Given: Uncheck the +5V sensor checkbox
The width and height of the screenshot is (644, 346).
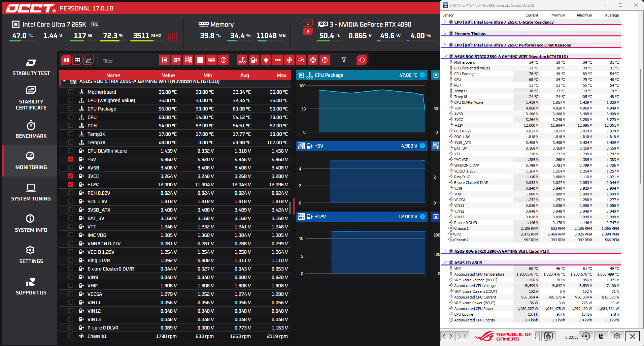Looking at the screenshot, I should coord(71,159).
